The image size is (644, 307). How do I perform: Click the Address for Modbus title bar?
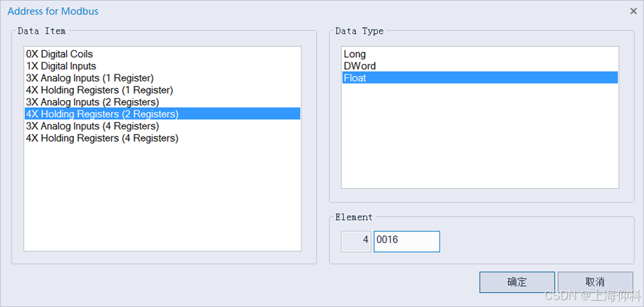point(257,11)
